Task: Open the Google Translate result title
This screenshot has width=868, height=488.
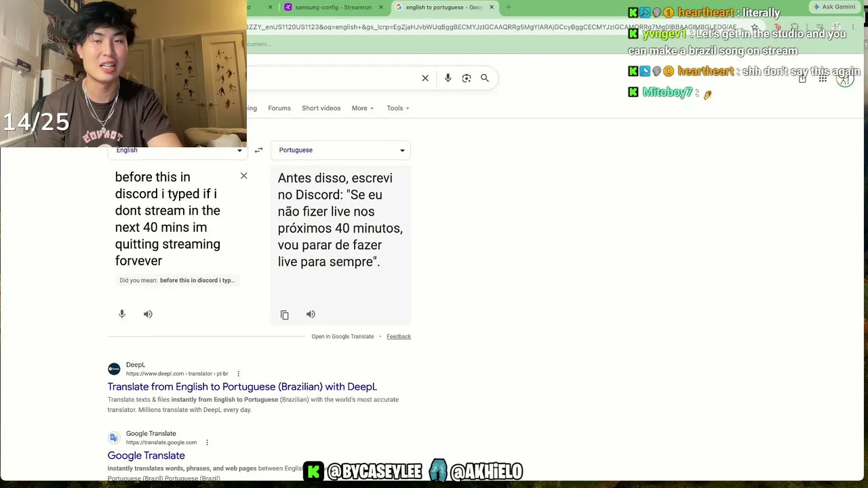Action: [x=146, y=455]
